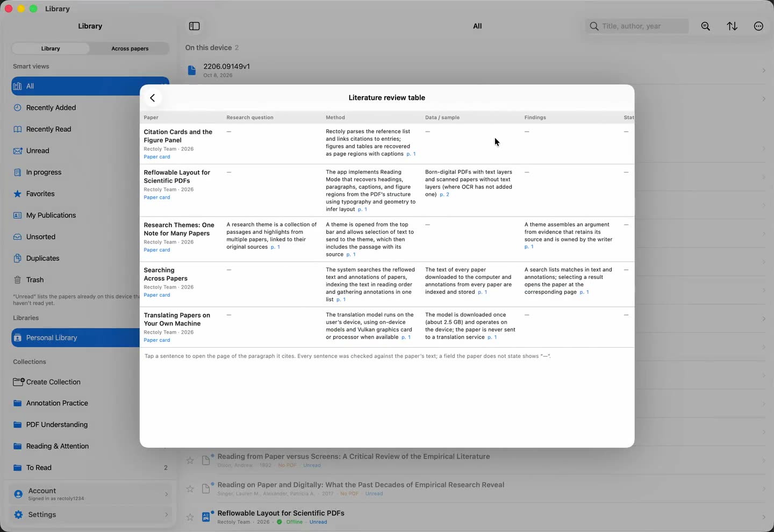774x532 pixels.
Task: Toggle the sidebar panel icon
Action: click(x=195, y=26)
